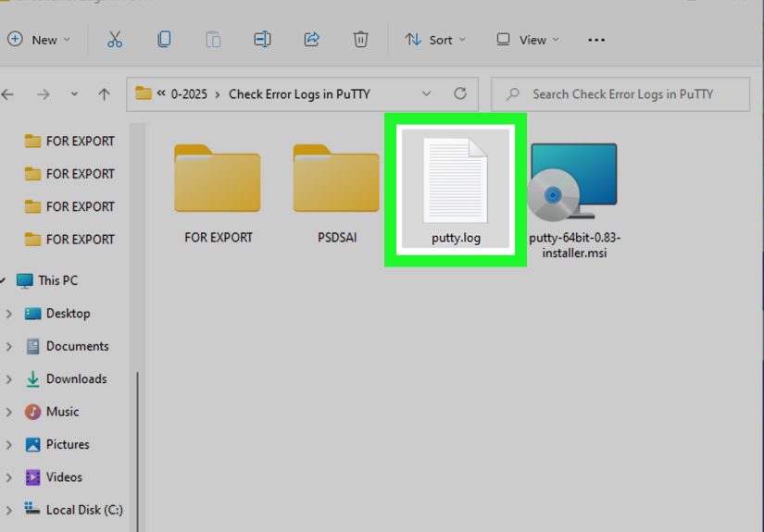
Task: Go forward with the right arrow
Action: [x=44, y=94]
